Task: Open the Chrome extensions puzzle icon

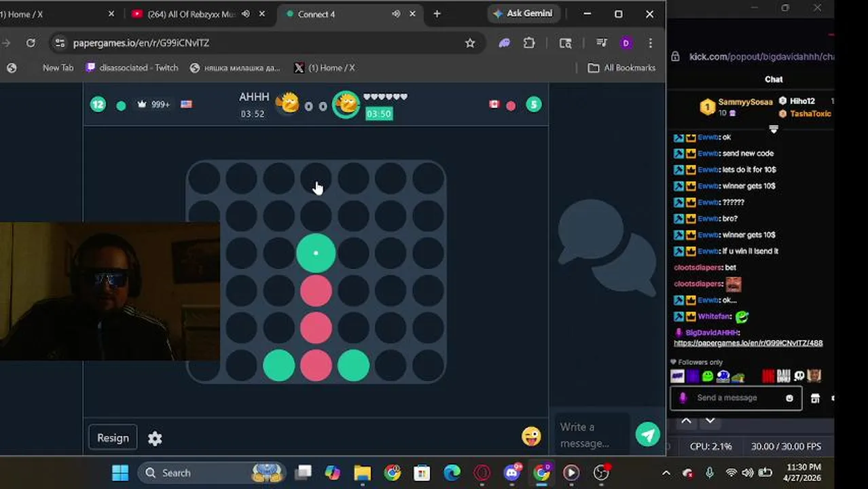Action: click(x=529, y=43)
